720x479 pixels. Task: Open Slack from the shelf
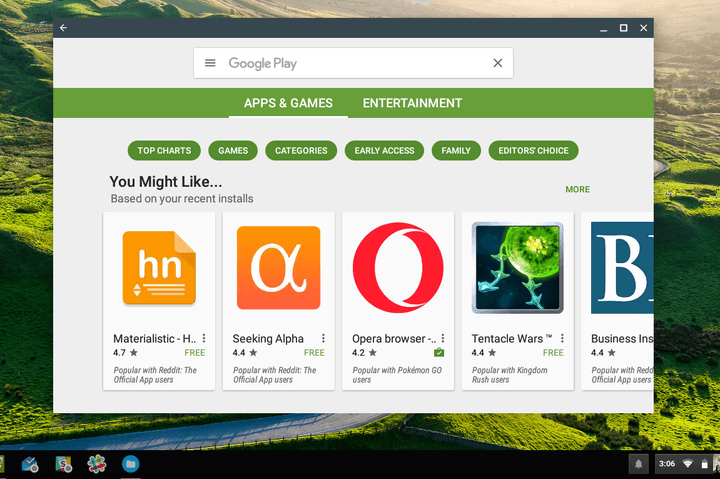click(x=97, y=464)
